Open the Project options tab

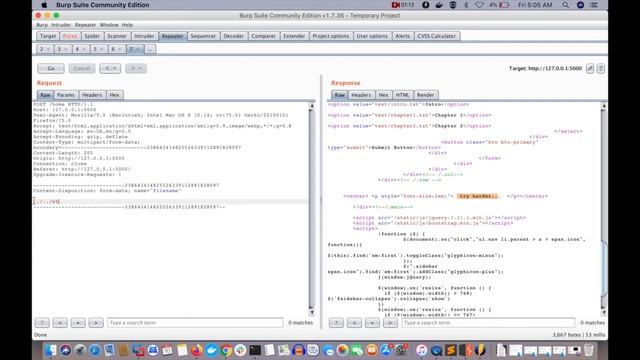(x=331, y=36)
